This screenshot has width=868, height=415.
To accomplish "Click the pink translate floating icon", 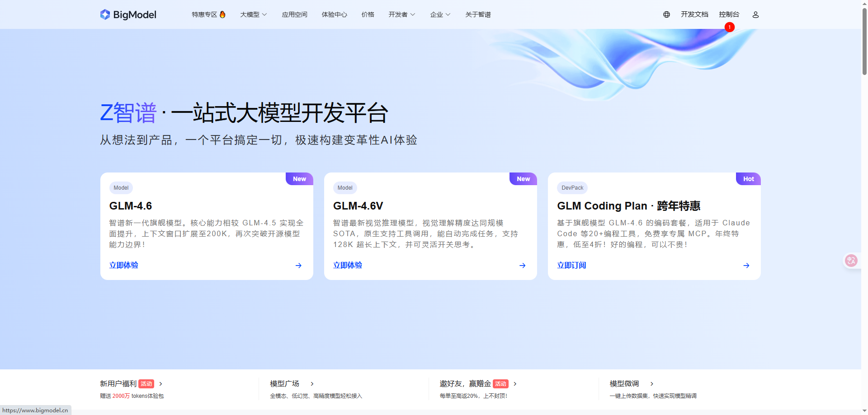I will coord(851,261).
